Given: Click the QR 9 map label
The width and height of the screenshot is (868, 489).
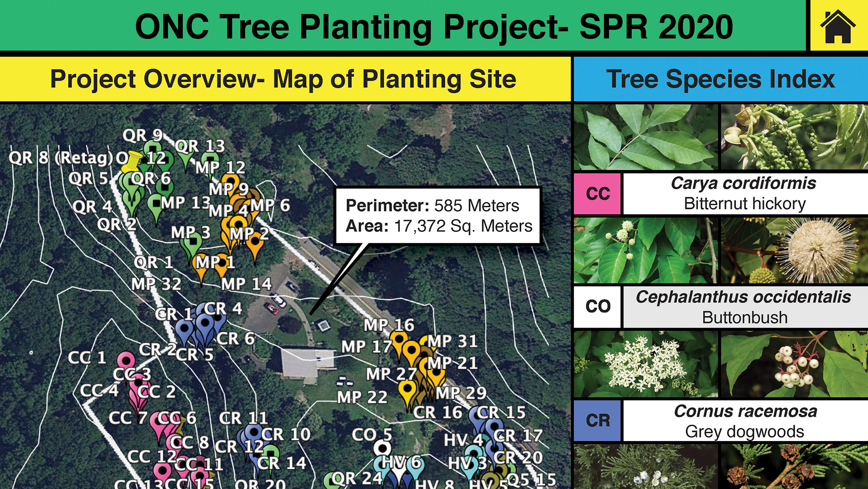Looking at the screenshot, I should pos(142,135).
